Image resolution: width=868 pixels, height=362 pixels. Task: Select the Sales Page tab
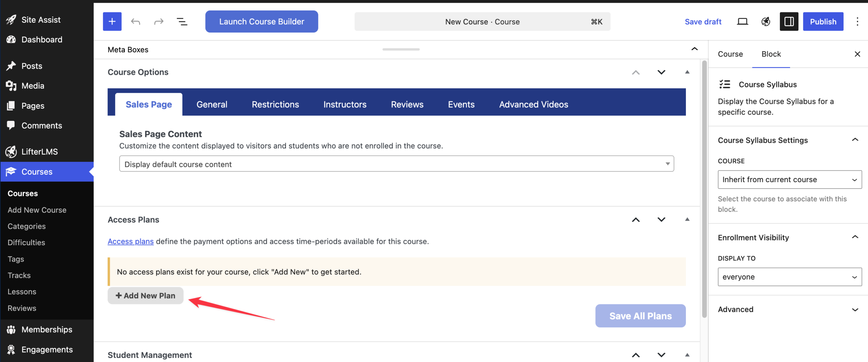(149, 104)
